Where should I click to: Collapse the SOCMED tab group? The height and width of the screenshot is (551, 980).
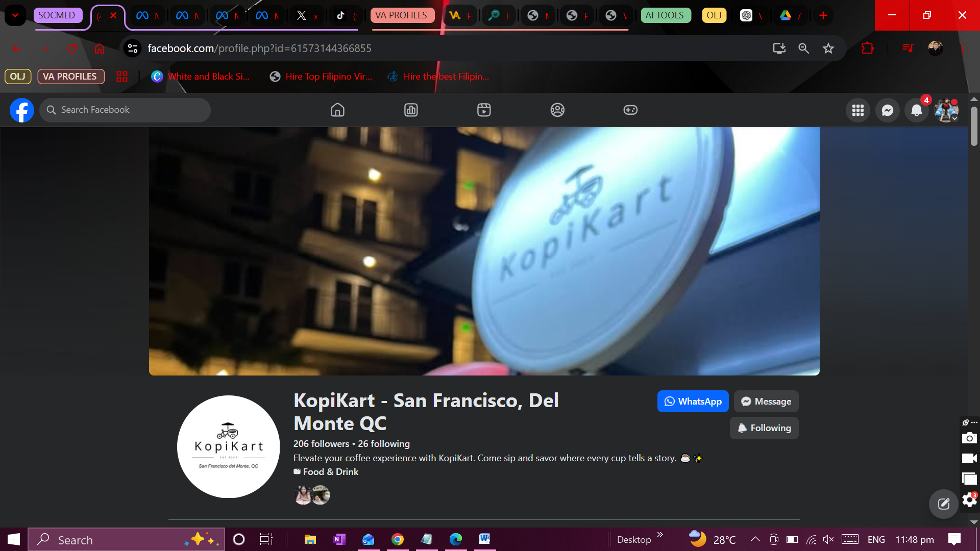tap(57, 15)
